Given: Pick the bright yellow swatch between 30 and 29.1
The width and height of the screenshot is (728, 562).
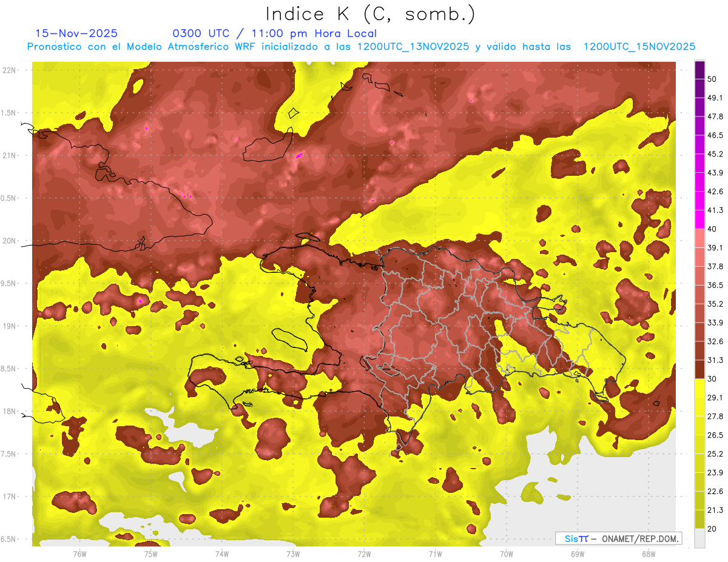Looking at the screenshot, I should coord(699,388).
